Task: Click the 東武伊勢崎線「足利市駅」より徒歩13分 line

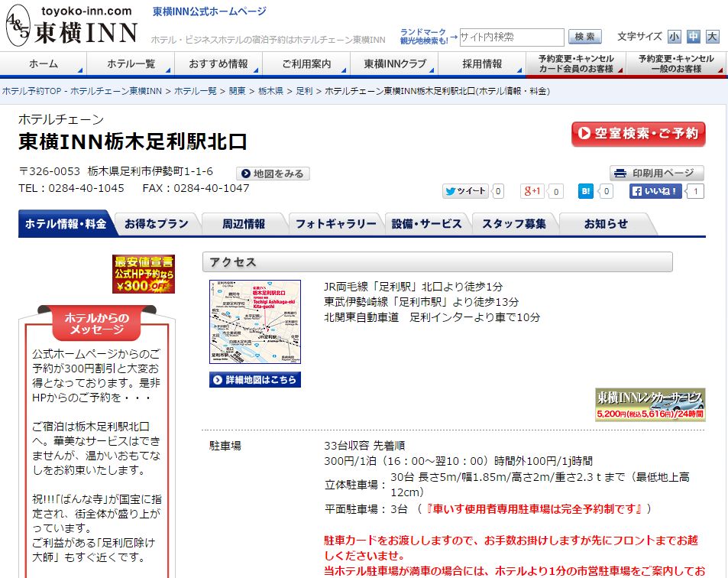Action: click(x=421, y=302)
